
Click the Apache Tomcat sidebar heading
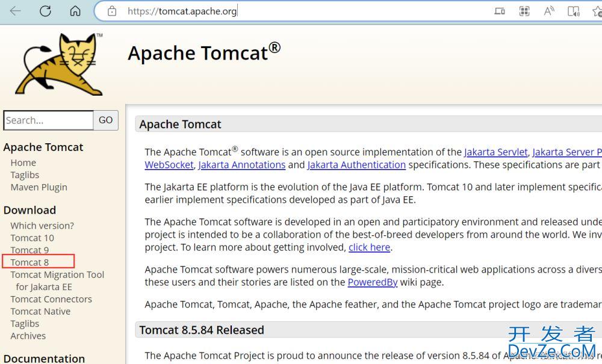(x=43, y=147)
